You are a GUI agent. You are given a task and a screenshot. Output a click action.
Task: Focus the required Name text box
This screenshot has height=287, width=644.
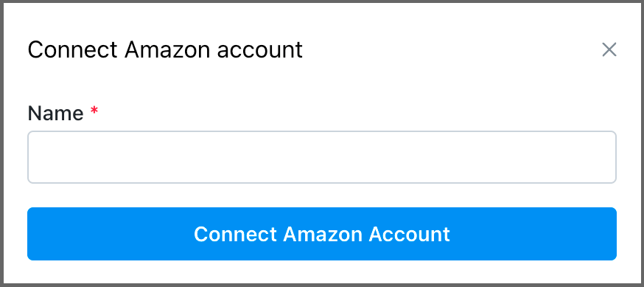tap(321, 157)
